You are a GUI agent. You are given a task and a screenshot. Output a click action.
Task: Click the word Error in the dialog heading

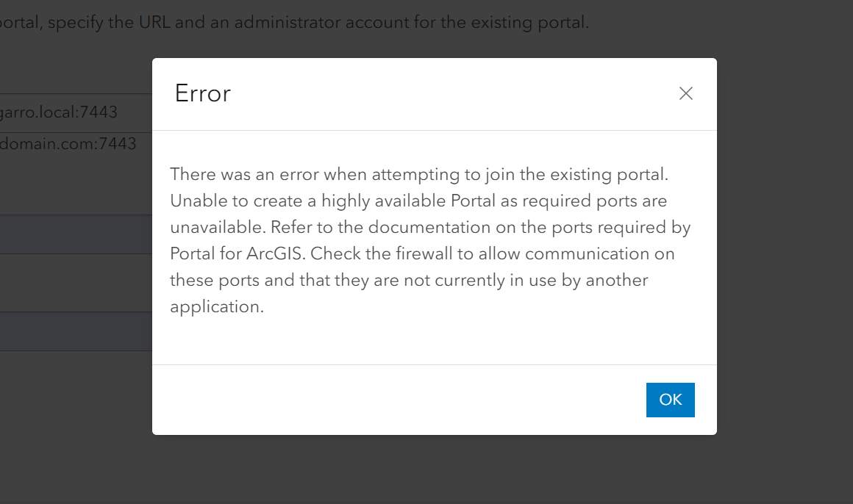201,93
